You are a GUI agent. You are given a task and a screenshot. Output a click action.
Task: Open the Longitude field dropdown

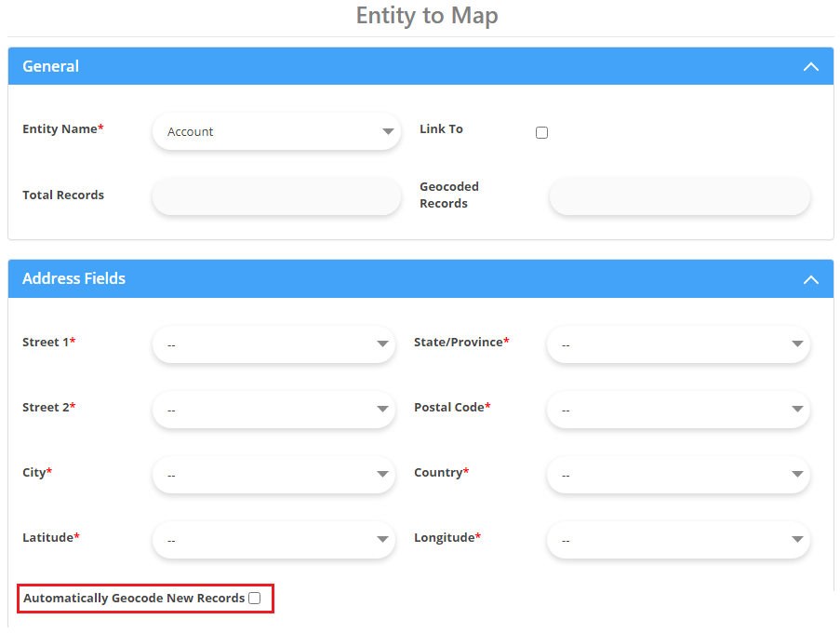click(677, 540)
